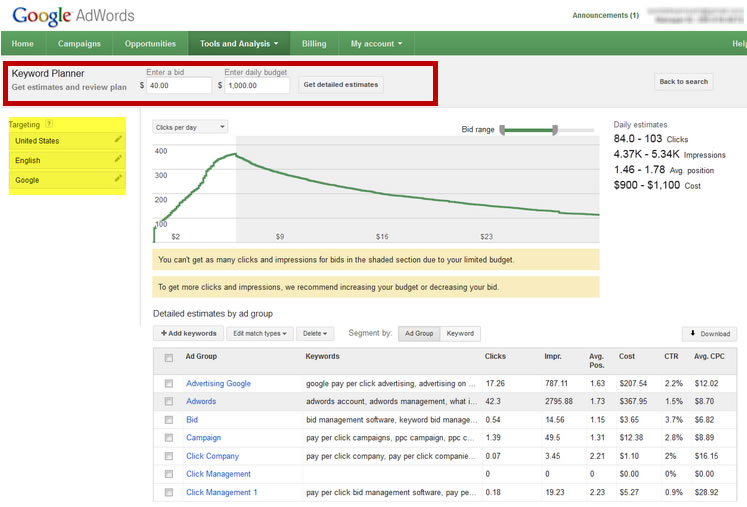This screenshot has height=507, width=747.
Task: Click the Add keywords button
Action: click(189, 334)
